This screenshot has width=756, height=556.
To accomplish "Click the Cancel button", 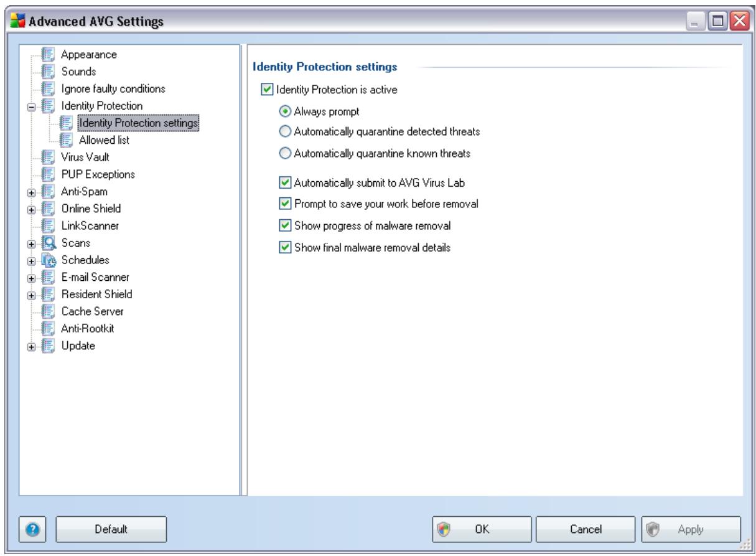I will [585, 529].
